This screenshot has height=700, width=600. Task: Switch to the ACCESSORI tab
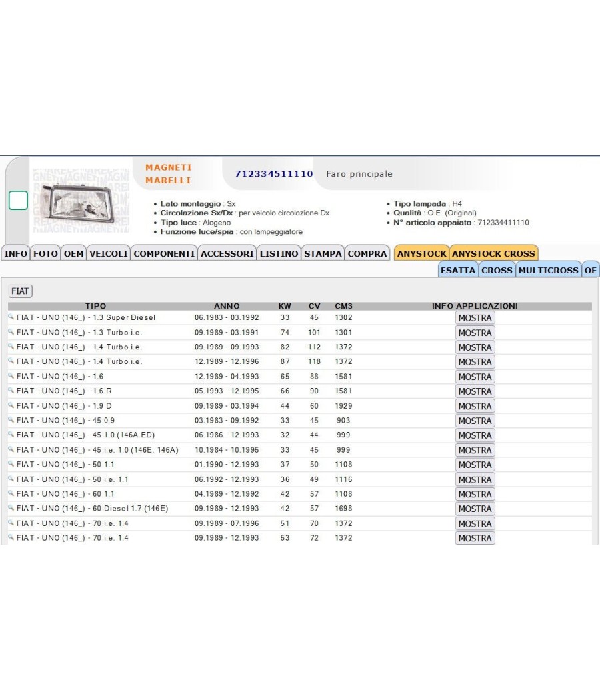(227, 253)
